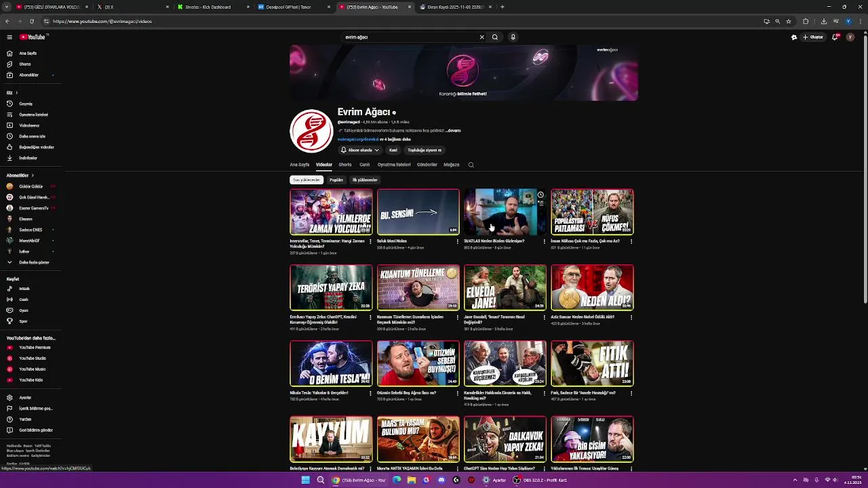This screenshot has width=868, height=488.
Task: Open Windows Start menu
Action: 306,480
